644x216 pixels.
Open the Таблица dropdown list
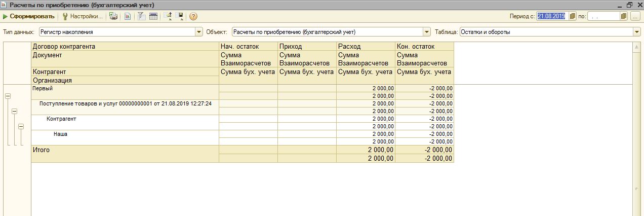pos(637,32)
